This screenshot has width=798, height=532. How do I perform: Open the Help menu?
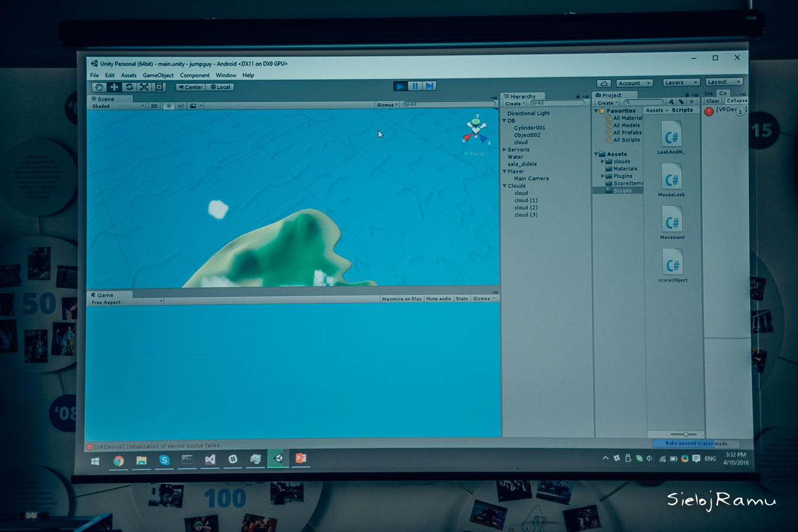248,76
